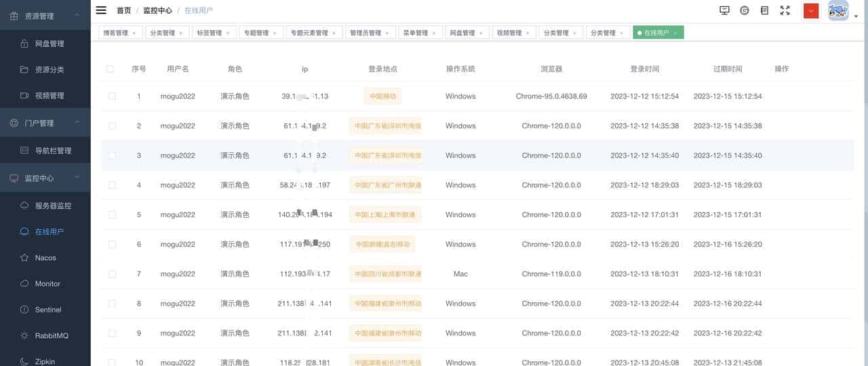
Task: Open the document notes icon in the header
Action: tap(764, 10)
